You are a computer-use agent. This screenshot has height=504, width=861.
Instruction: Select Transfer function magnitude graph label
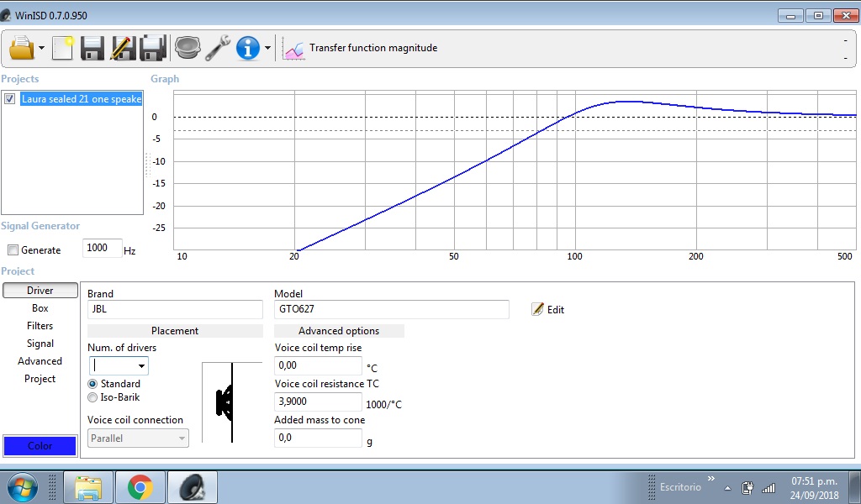point(373,48)
